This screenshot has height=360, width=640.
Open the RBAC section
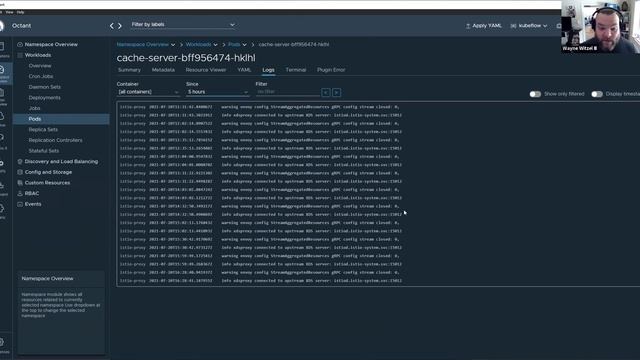[32, 193]
